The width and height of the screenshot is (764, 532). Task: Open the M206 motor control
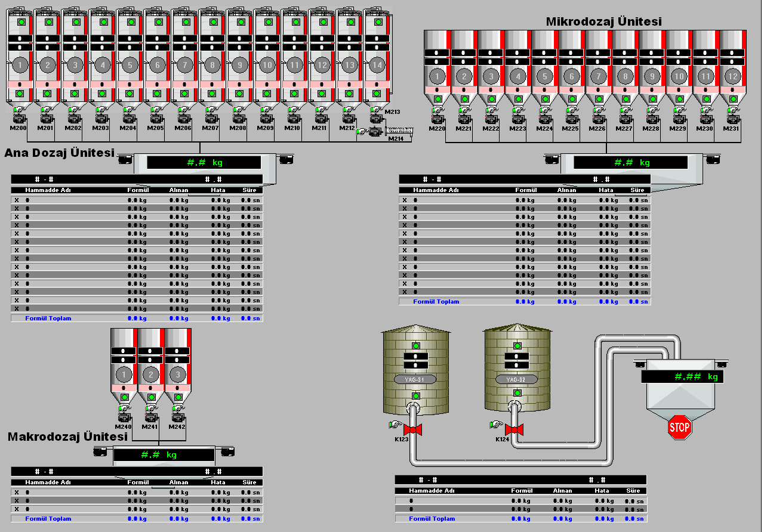tap(185, 117)
